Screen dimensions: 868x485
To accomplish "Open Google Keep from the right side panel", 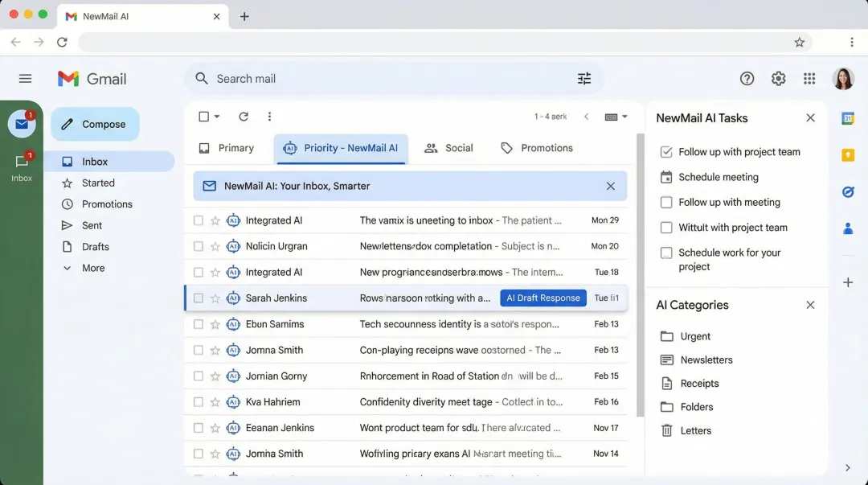I will pyautogui.click(x=848, y=155).
